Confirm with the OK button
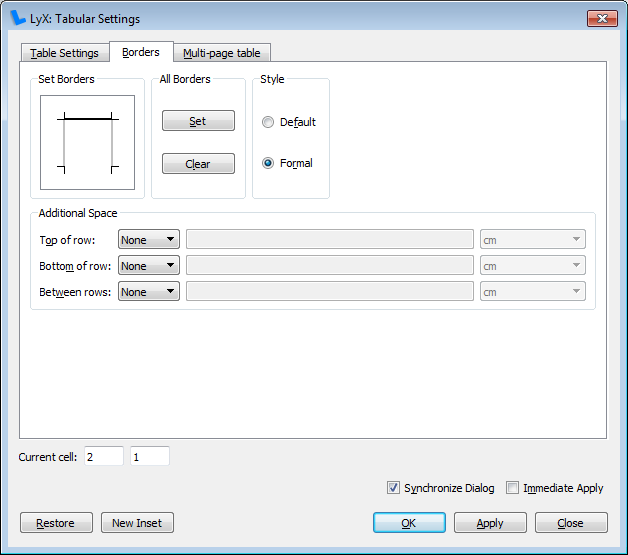This screenshot has height=555, width=628. tap(409, 523)
